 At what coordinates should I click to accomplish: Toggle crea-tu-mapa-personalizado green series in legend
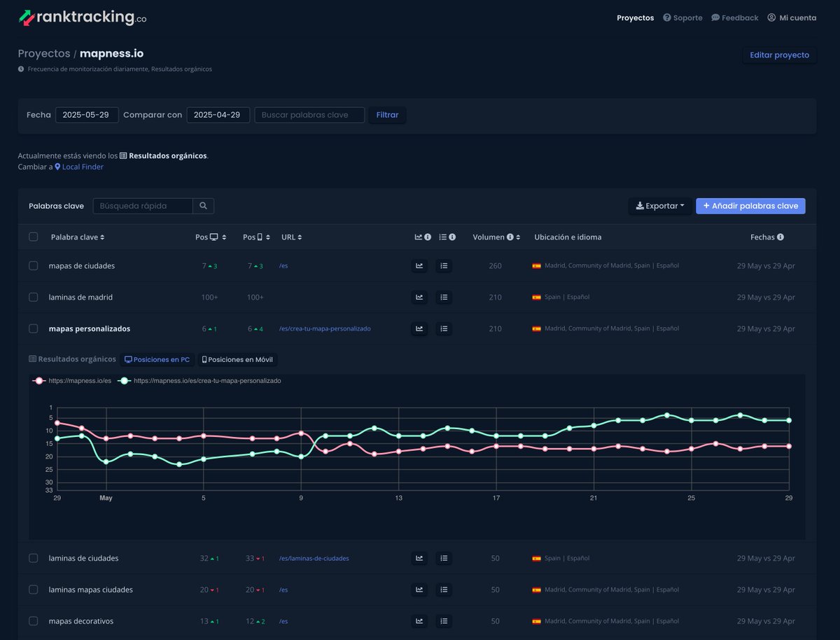(199, 381)
